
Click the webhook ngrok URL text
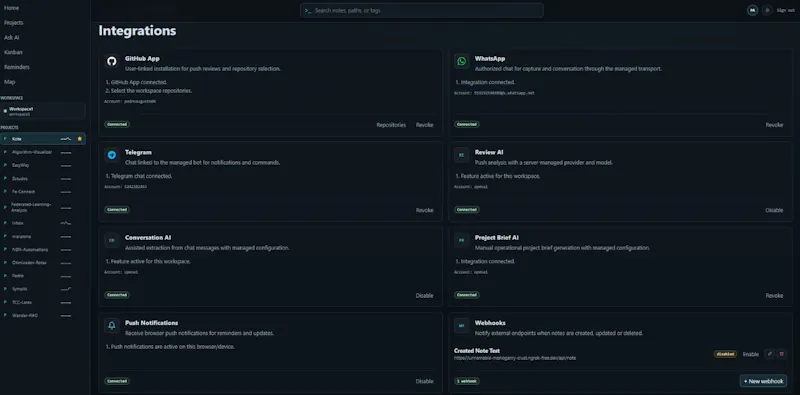click(515, 358)
